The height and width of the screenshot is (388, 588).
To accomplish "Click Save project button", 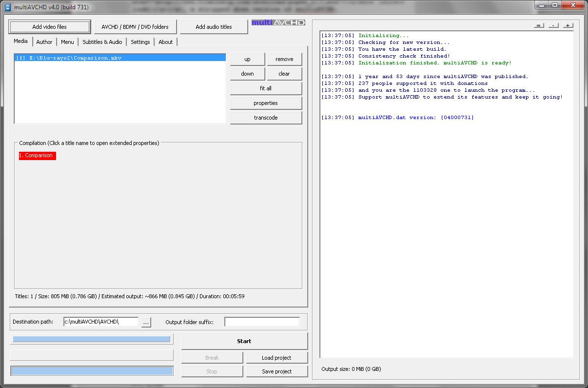I will [x=277, y=371].
